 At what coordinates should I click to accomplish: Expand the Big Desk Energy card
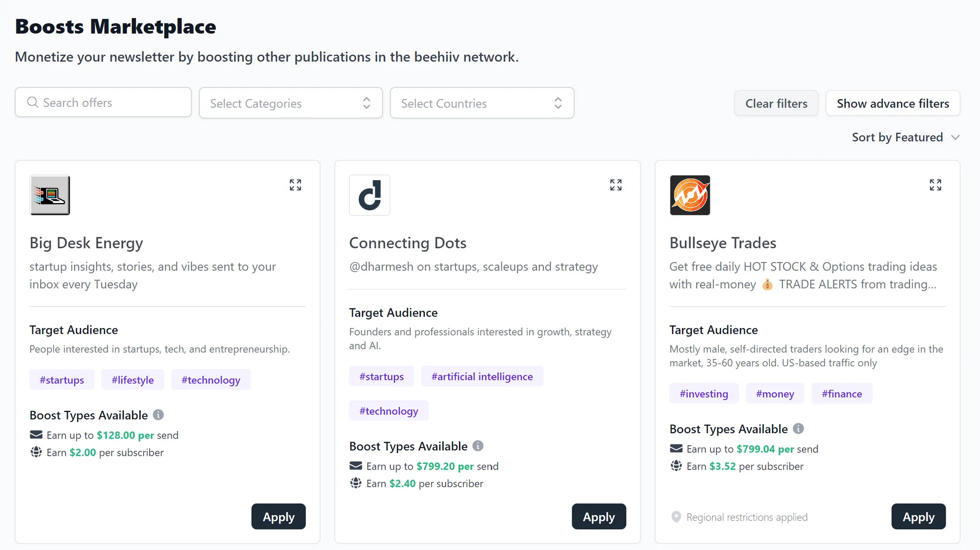pos(295,185)
